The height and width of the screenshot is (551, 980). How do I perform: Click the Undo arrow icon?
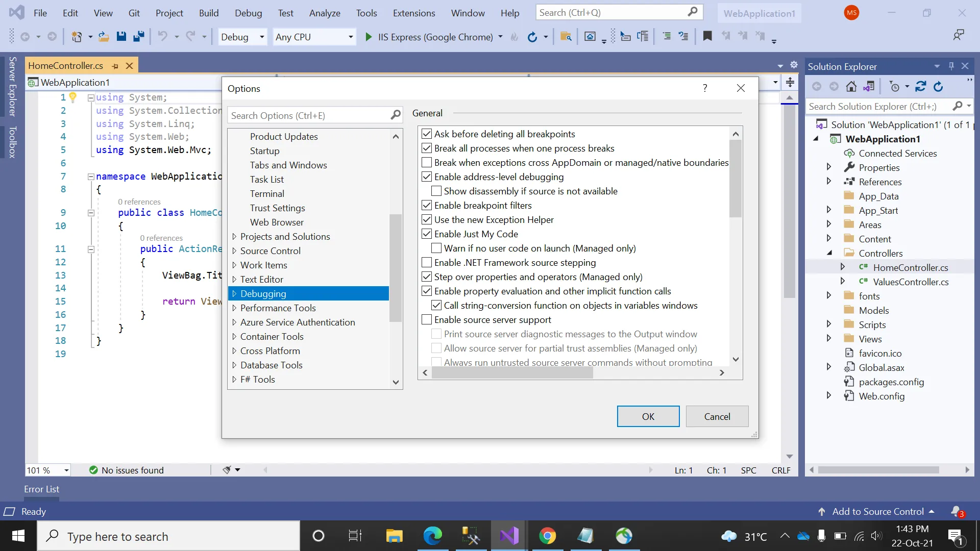[162, 36]
